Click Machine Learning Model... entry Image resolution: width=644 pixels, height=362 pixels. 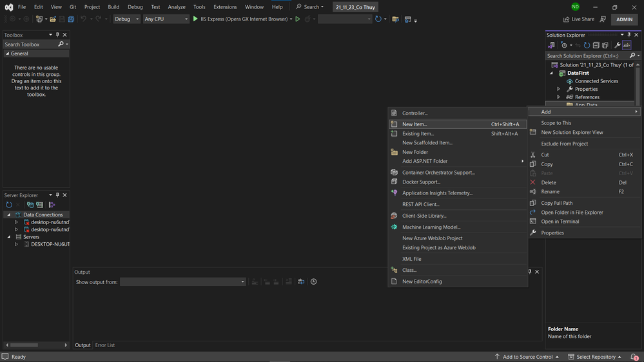458,227
